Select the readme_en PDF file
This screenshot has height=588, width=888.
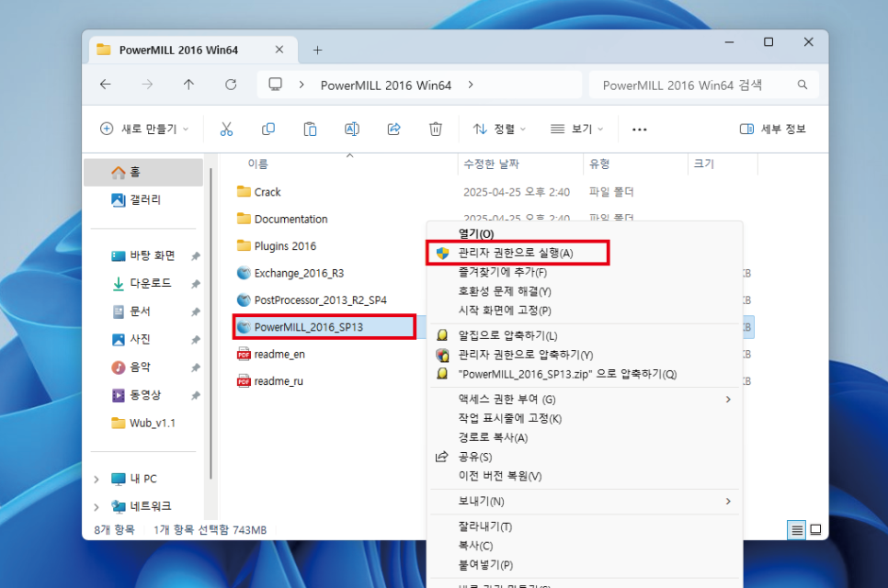tap(271, 355)
